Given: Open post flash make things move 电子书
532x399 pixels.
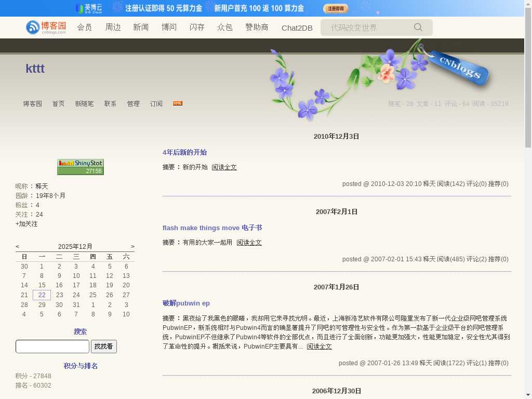Looking at the screenshot, I should click(x=212, y=228).
